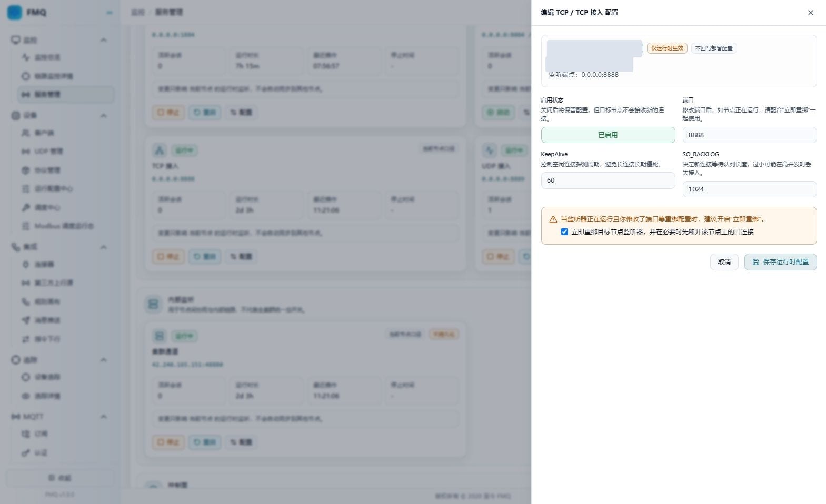Click the 不回写部署配置 tag

point(713,48)
